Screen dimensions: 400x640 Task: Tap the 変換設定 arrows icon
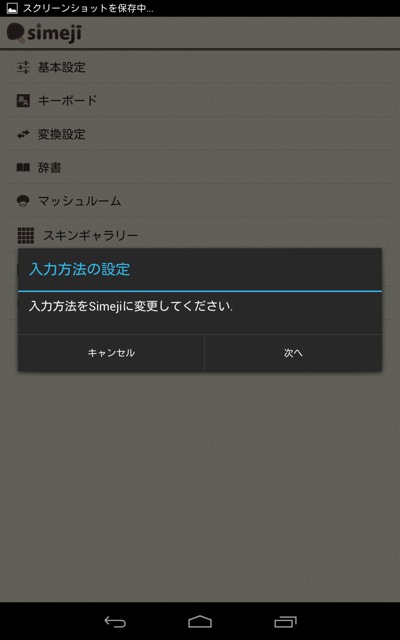pyautogui.click(x=23, y=134)
